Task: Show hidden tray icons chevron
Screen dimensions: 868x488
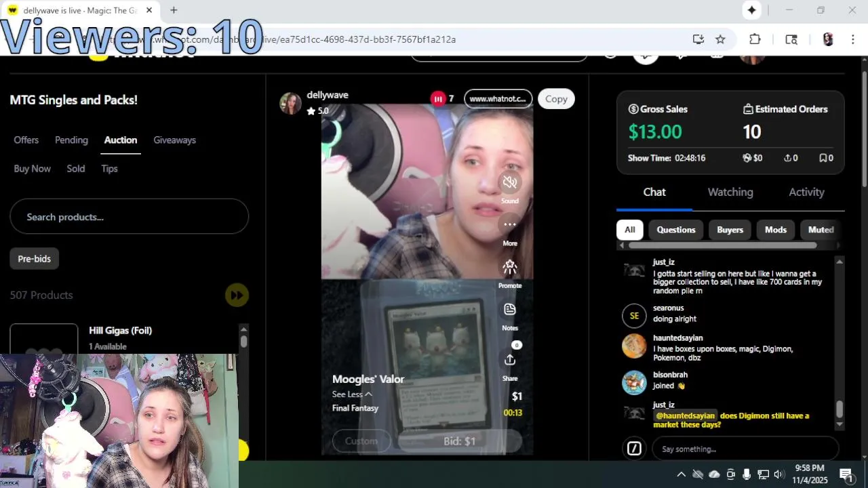Action: 681,474
